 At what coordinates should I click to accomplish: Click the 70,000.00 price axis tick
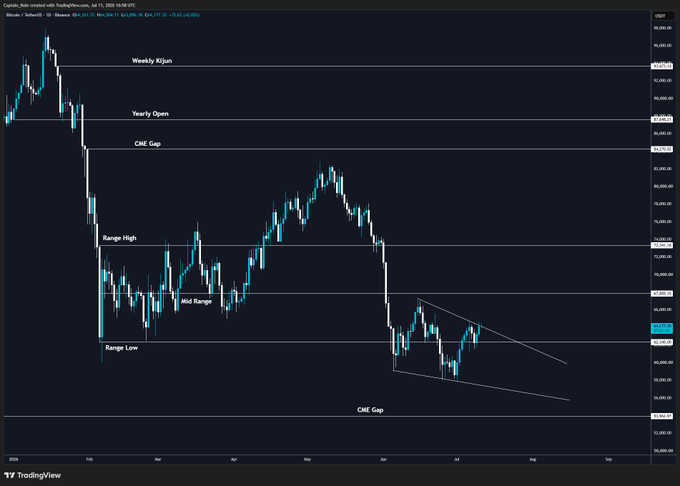pos(663,274)
